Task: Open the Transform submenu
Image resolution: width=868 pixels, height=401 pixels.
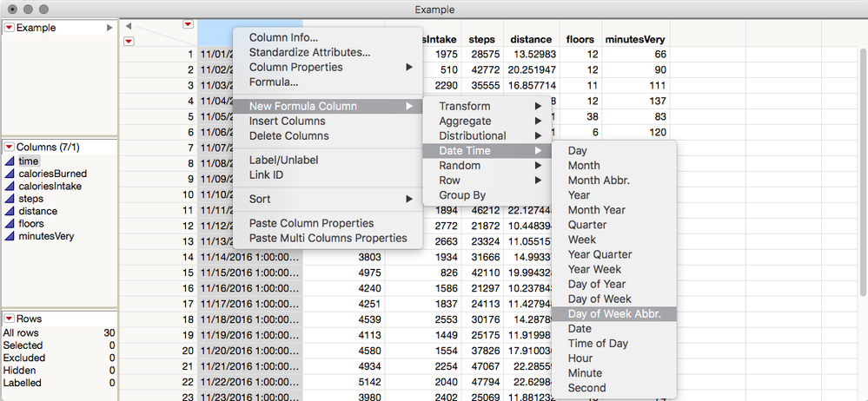Action: coord(487,106)
